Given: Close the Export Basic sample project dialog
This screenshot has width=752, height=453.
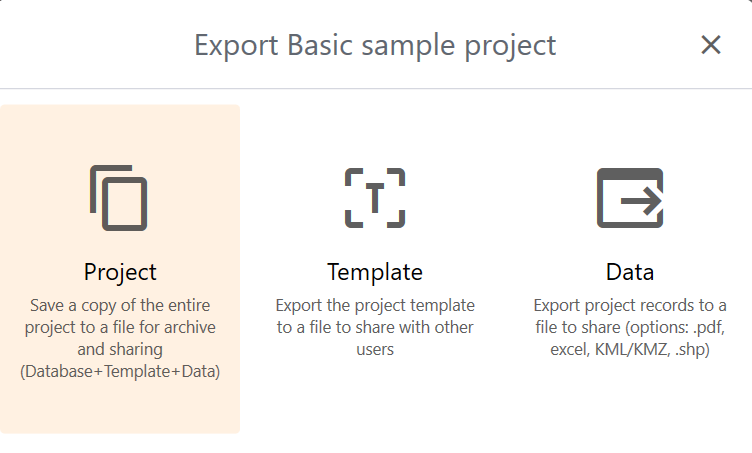Looking at the screenshot, I should coord(711,45).
